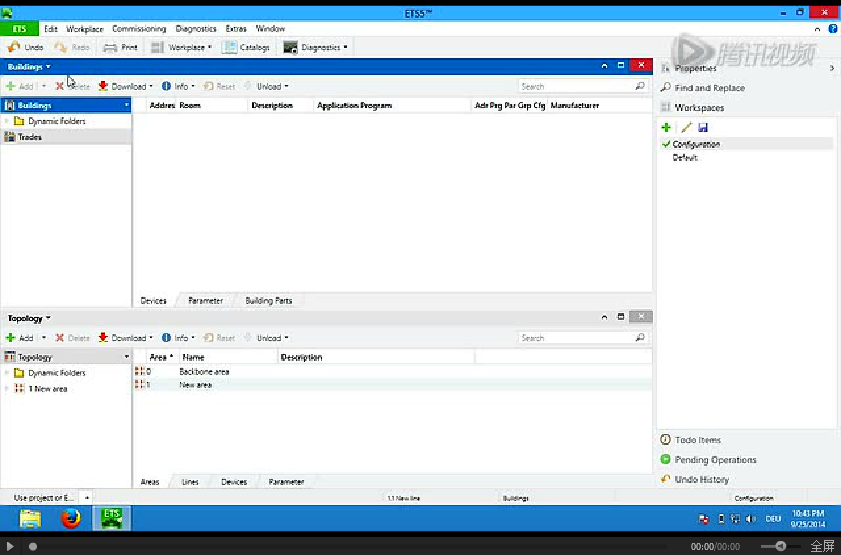Viewport: 841px width, 555px height.
Task: Switch to the Lines tab in Topology
Action: [x=189, y=481]
